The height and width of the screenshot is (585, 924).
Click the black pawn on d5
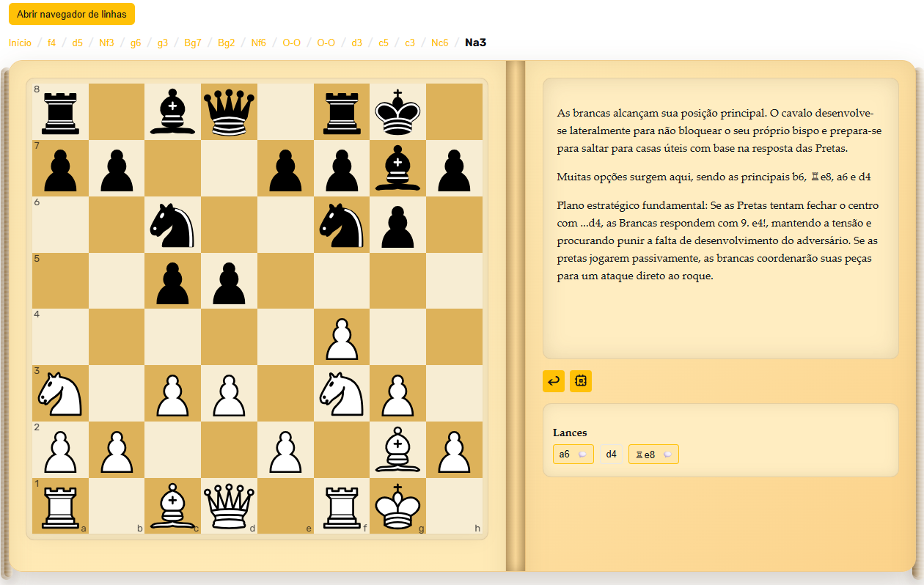pos(230,281)
